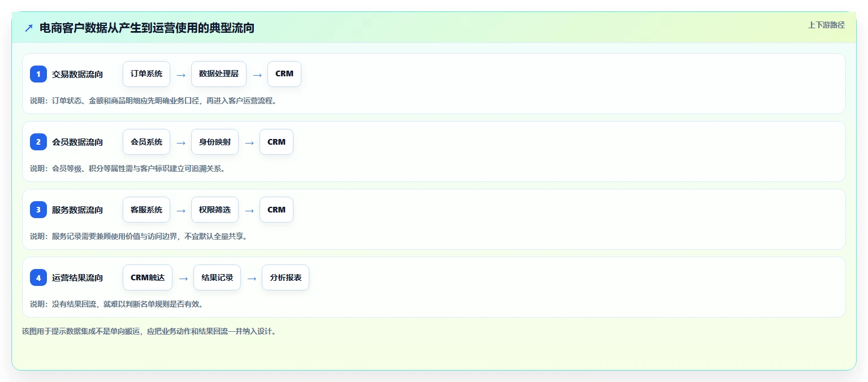Click the note starting 说明：服务记录
Image resolution: width=868 pixels, height=382 pixels.
click(139, 236)
